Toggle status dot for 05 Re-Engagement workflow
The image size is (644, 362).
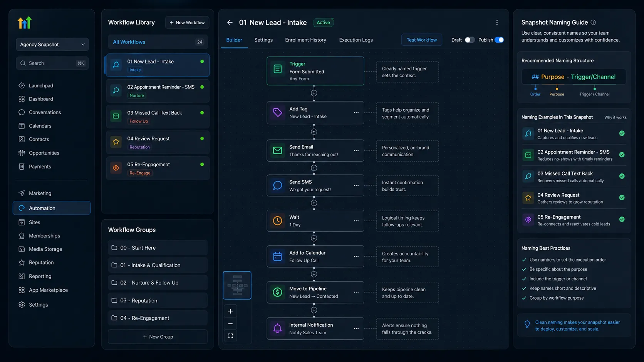(202, 164)
